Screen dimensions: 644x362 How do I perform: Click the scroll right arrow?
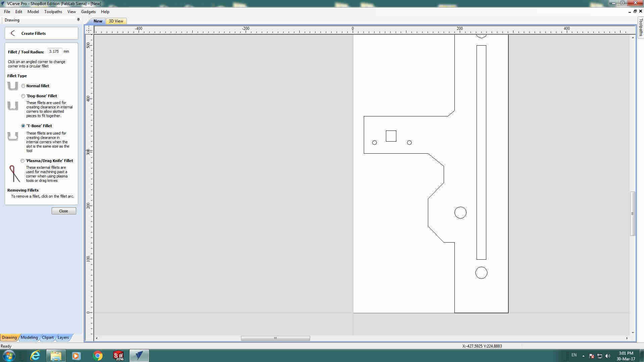pyautogui.click(x=627, y=338)
